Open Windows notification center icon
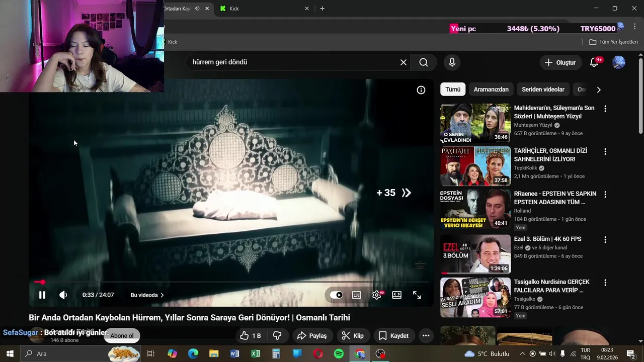The height and width of the screenshot is (362, 644). click(631, 354)
